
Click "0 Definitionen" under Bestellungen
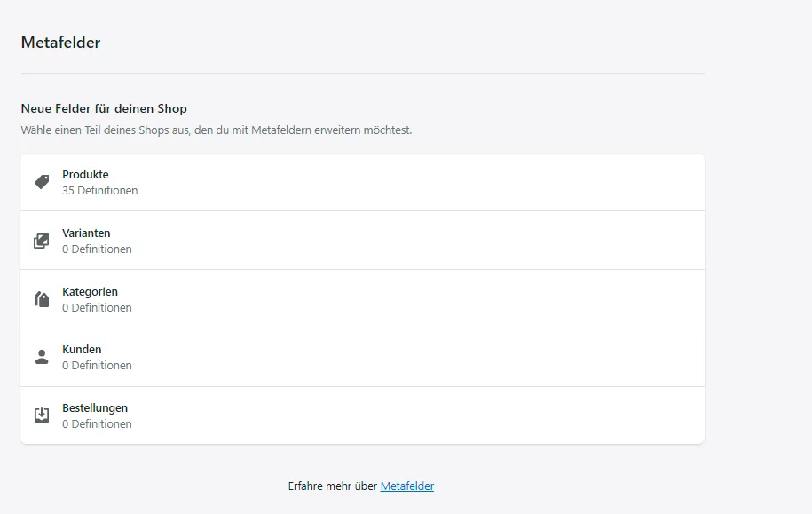tap(97, 424)
